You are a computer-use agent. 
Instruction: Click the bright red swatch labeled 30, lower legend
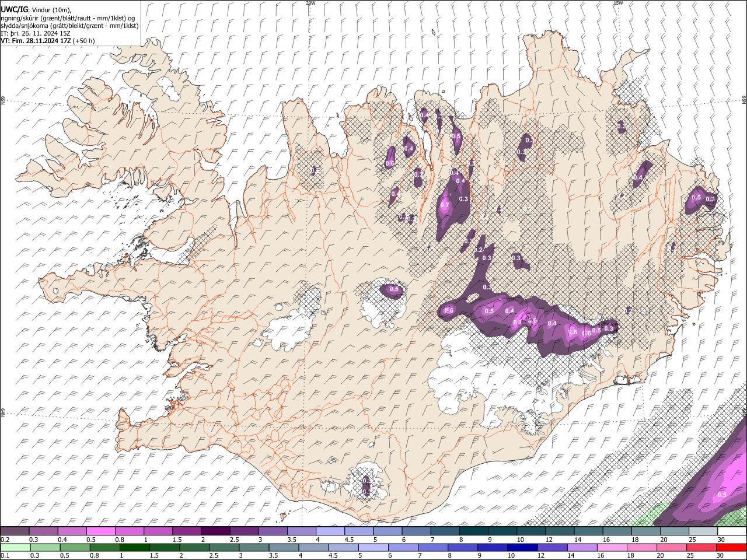tap(732, 547)
